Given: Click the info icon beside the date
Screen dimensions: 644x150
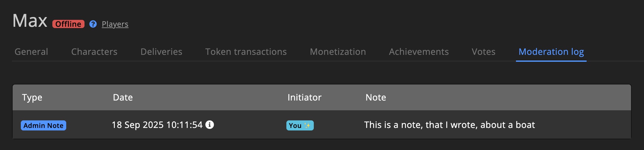Looking at the screenshot, I should coord(210,125).
